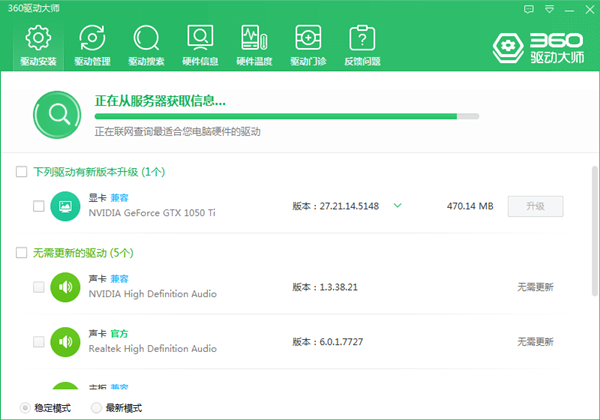Select all drivers under 下列驱动有新版本升级
The width and height of the screenshot is (600, 420).
click(x=21, y=172)
